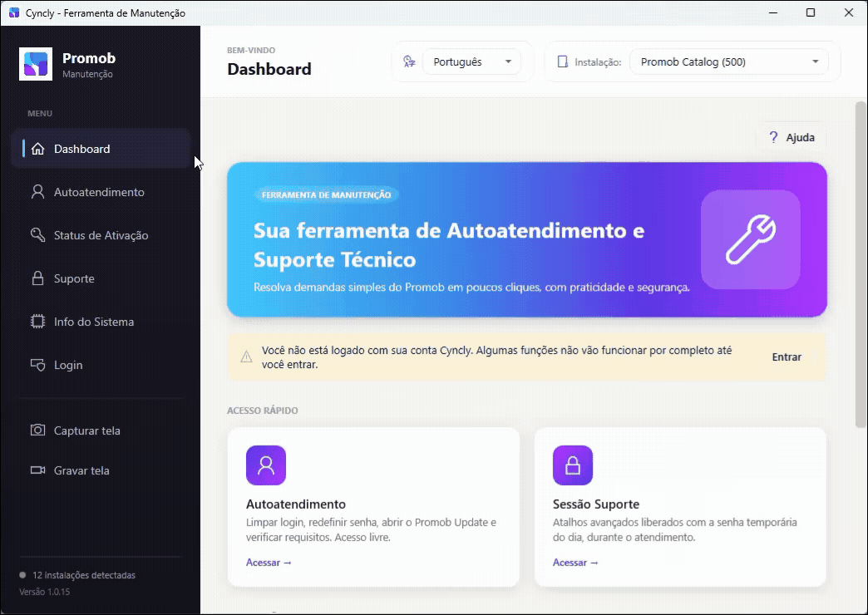The height and width of the screenshot is (615, 868).
Task: Click the language translate icon in header
Action: point(409,61)
